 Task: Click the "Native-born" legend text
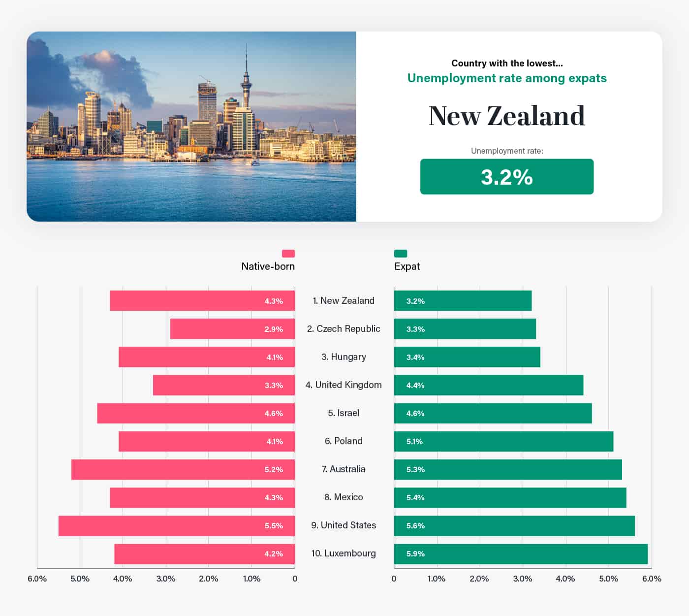(268, 266)
